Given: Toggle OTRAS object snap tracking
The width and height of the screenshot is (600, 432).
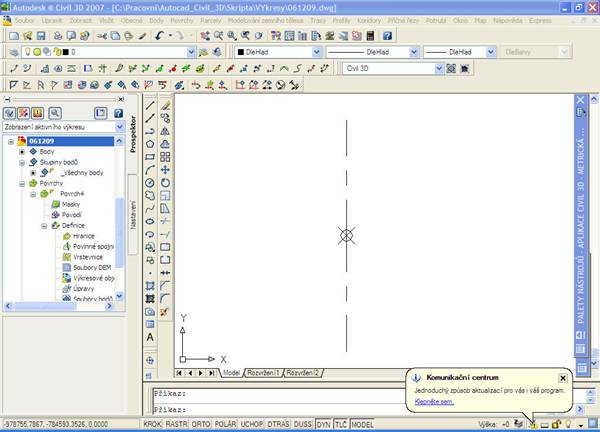Looking at the screenshot, I should (x=278, y=424).
